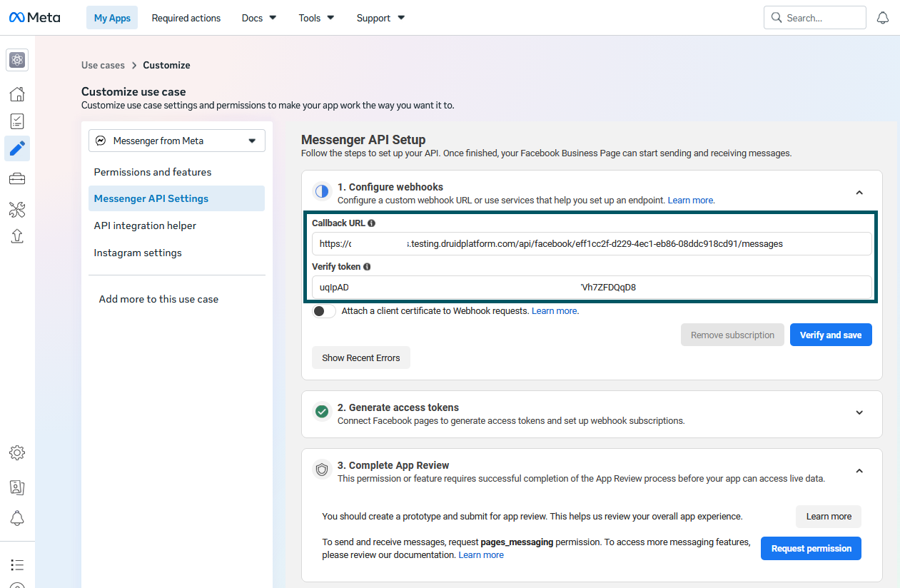Open the briefcase icon in sidebar
This screenshot has width=900, height=588.
pos(17,178)
